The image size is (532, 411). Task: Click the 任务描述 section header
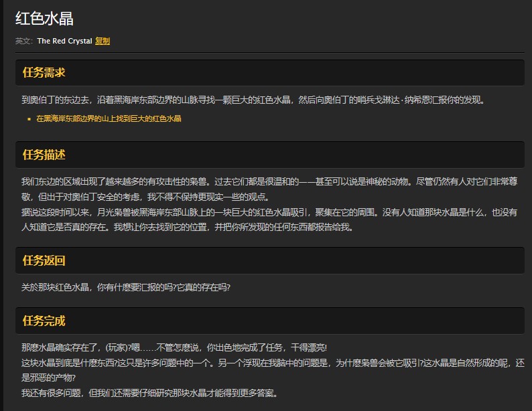coord(44,155)
